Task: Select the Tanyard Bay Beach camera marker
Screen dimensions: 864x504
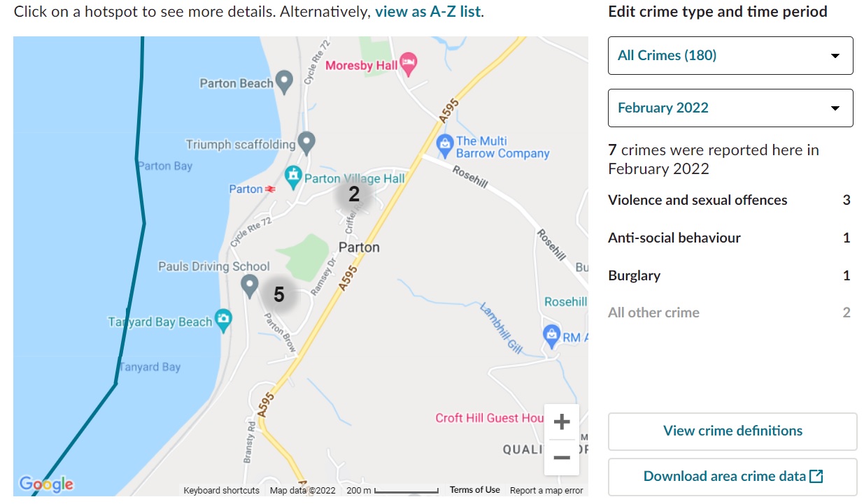Action: click(x=224, y=320)
